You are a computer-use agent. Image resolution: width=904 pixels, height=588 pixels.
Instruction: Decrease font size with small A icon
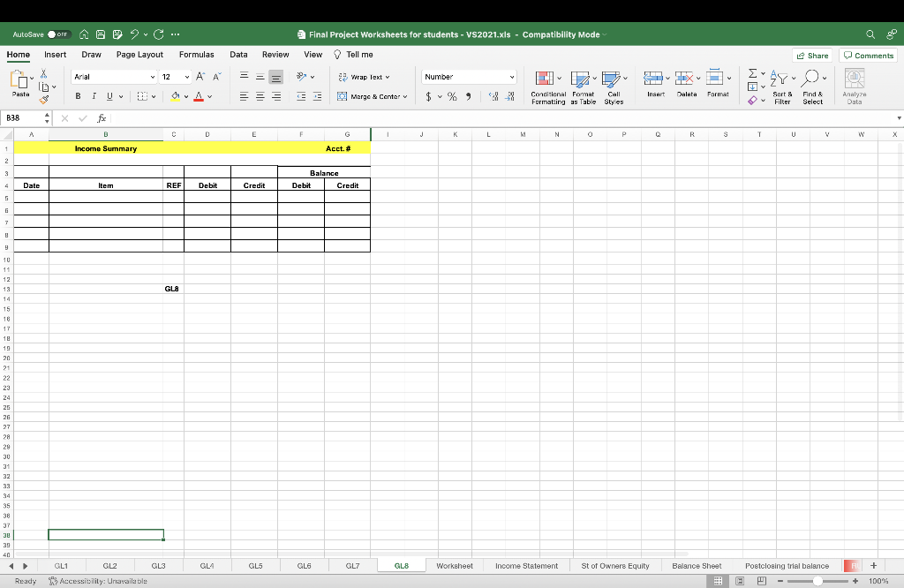click(x=217, y=77)
